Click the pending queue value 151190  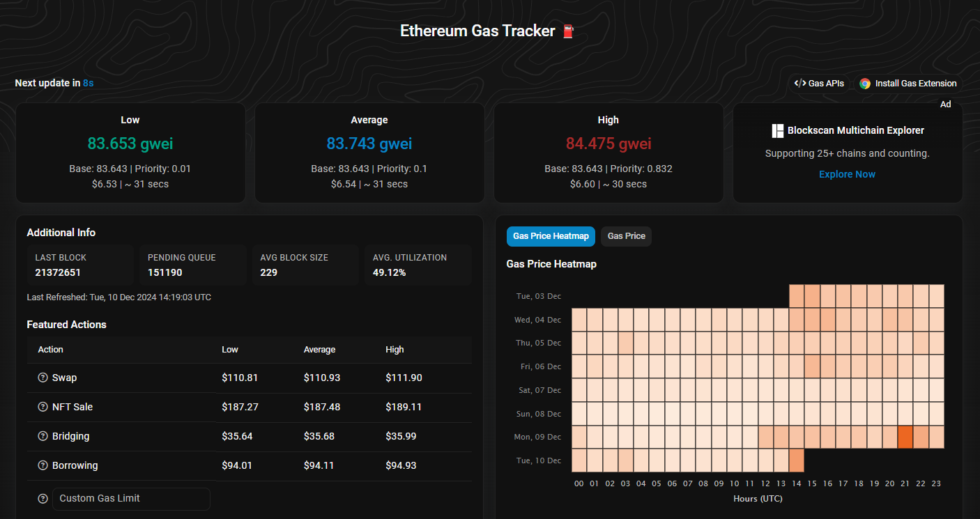click(165, 272)
